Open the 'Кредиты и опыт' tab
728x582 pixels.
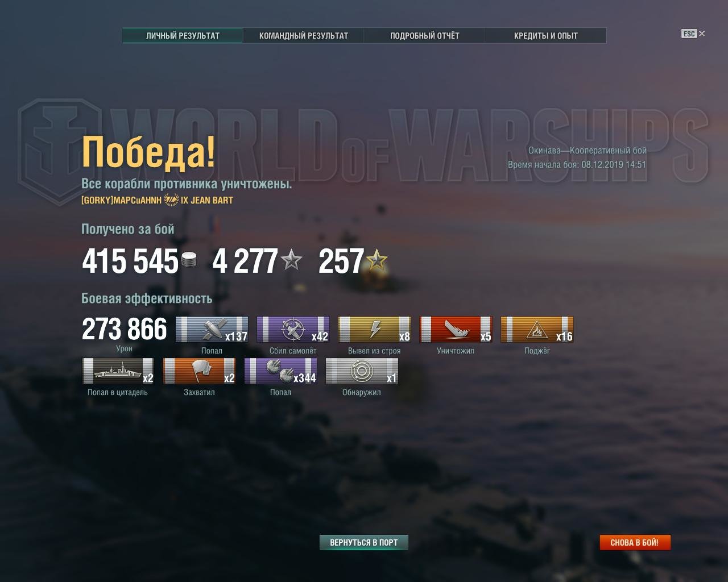tap(546, 35)
